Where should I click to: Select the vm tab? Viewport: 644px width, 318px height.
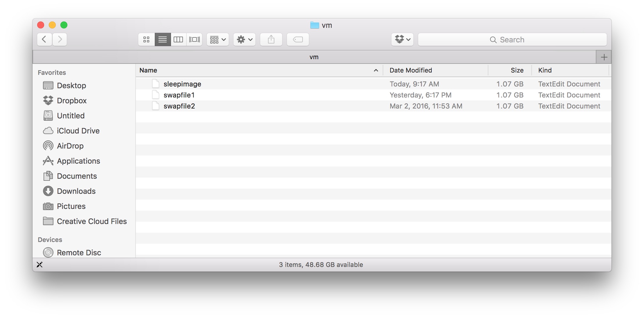[x=314, y=57]
